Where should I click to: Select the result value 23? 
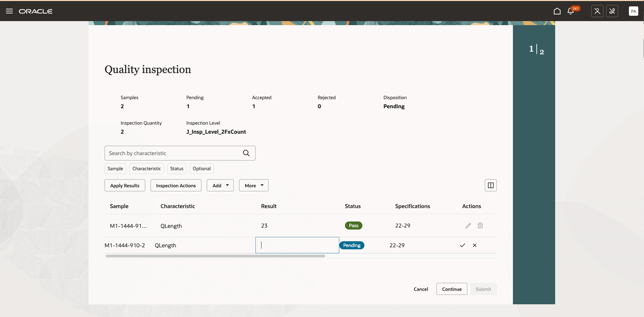click(x=264, y=226)
